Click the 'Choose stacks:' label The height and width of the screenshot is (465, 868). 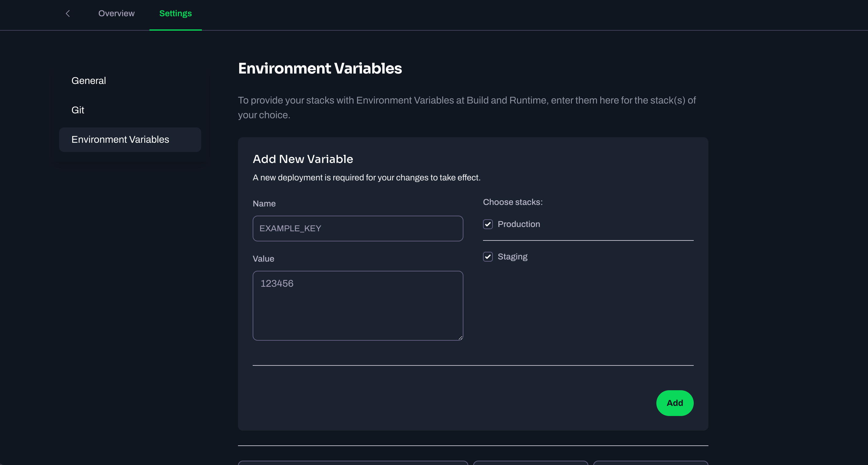[x=512, y=202]
